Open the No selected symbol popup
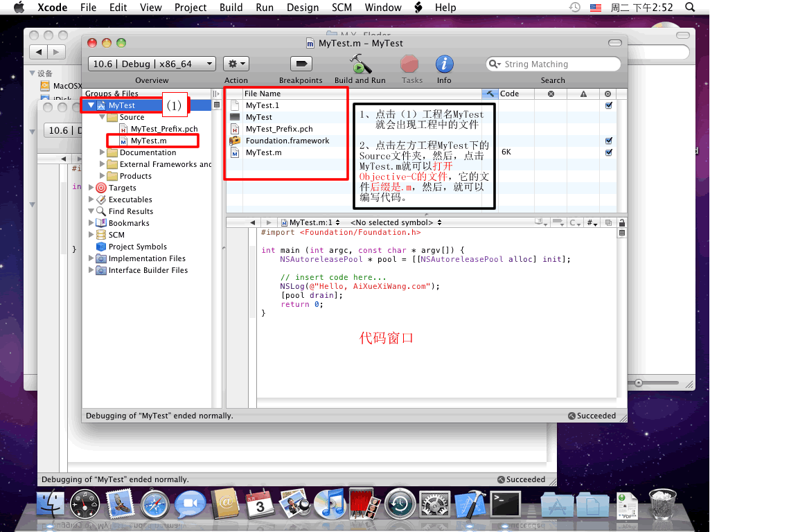The width and height of the screenshot is (798, 532). [x=396, y=222]
